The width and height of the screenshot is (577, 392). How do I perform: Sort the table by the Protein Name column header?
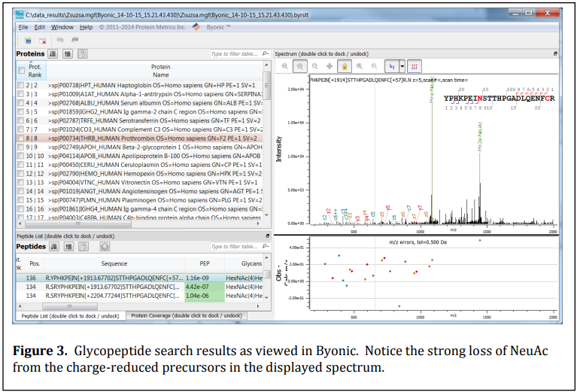[160, 71]
